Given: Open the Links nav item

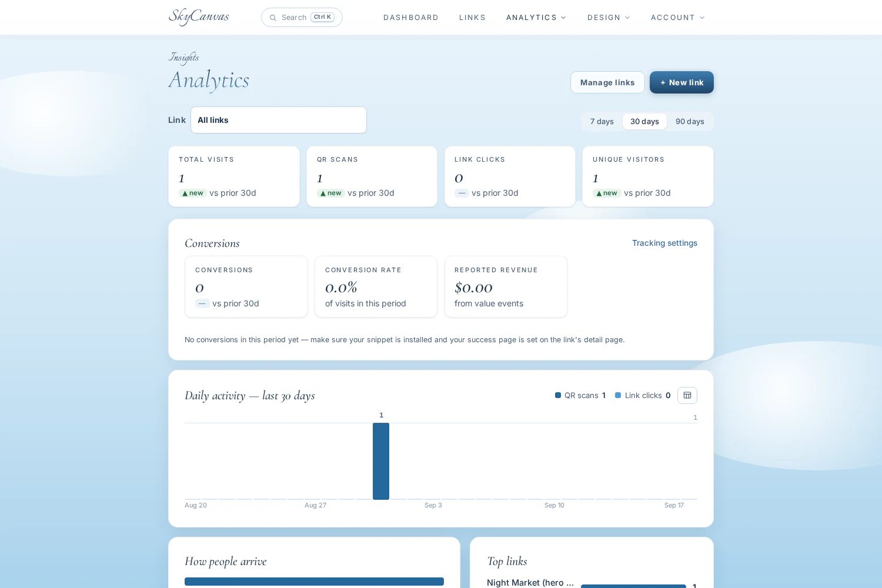Looking at the screenshot, I should [x=472, y=18].
